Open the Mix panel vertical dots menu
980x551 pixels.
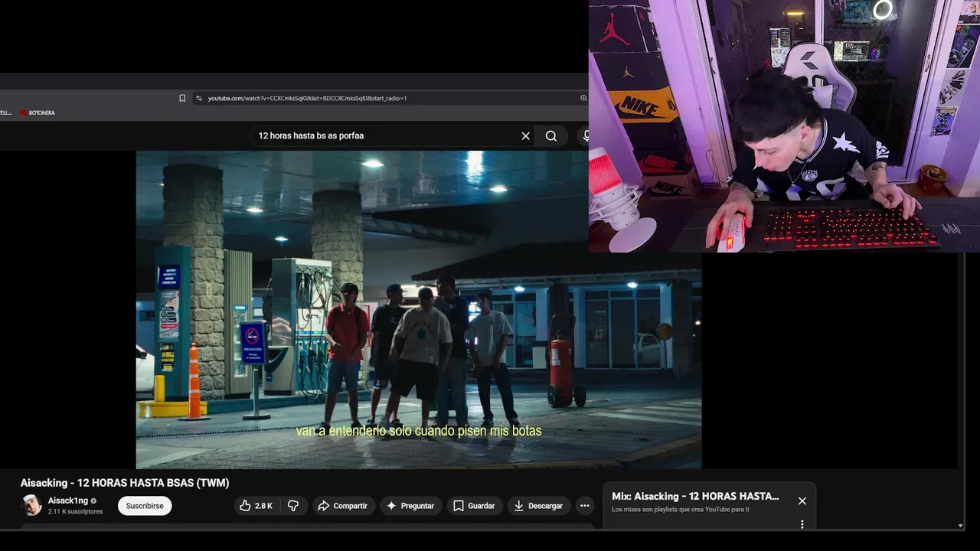tap(802, 524)
